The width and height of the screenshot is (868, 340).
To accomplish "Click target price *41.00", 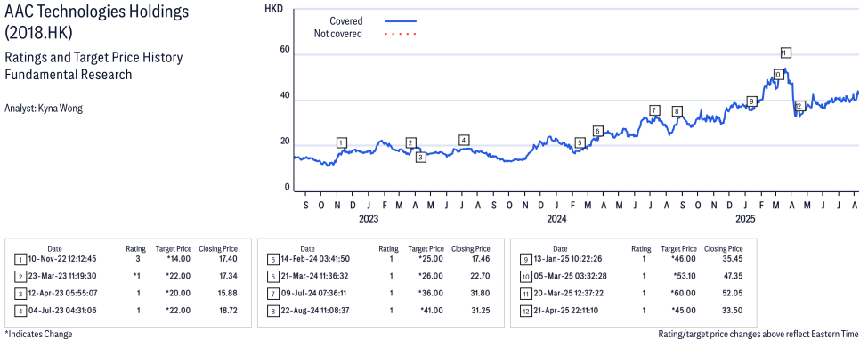I will click(431, 310).
